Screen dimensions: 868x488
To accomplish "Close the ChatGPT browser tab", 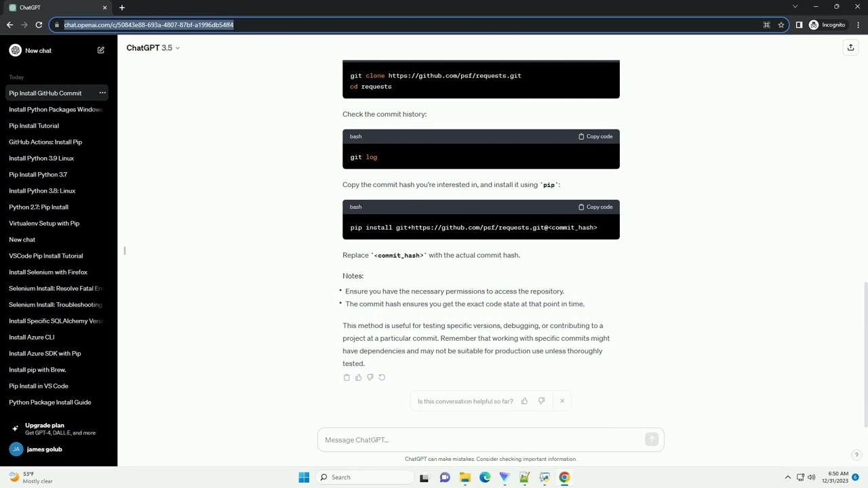I will pos(104,7).
